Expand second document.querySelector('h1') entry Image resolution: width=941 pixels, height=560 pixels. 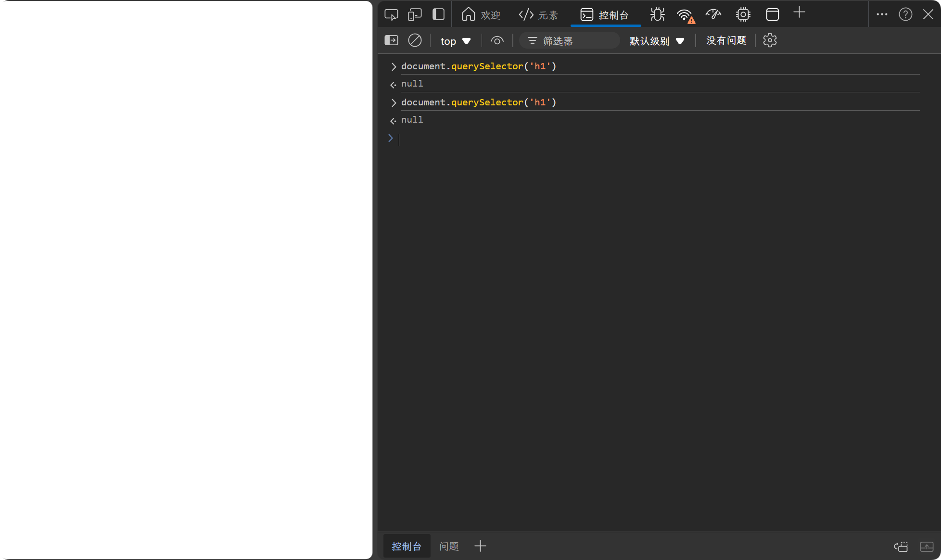394,102
